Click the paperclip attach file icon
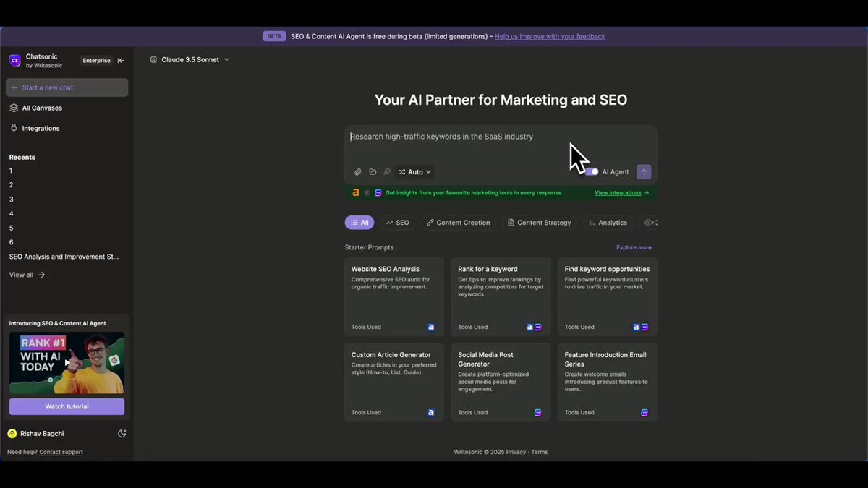The image size is (868, 488). click(357, 172)
